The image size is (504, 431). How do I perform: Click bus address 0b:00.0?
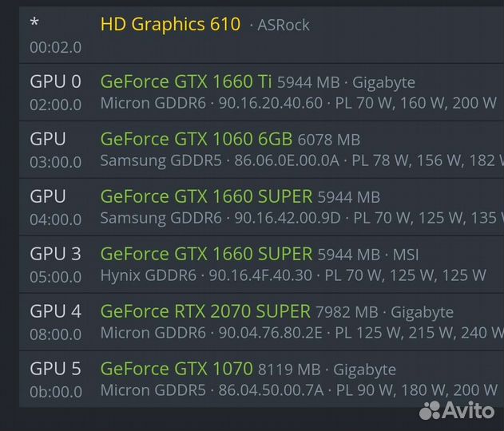coord(56,392)
